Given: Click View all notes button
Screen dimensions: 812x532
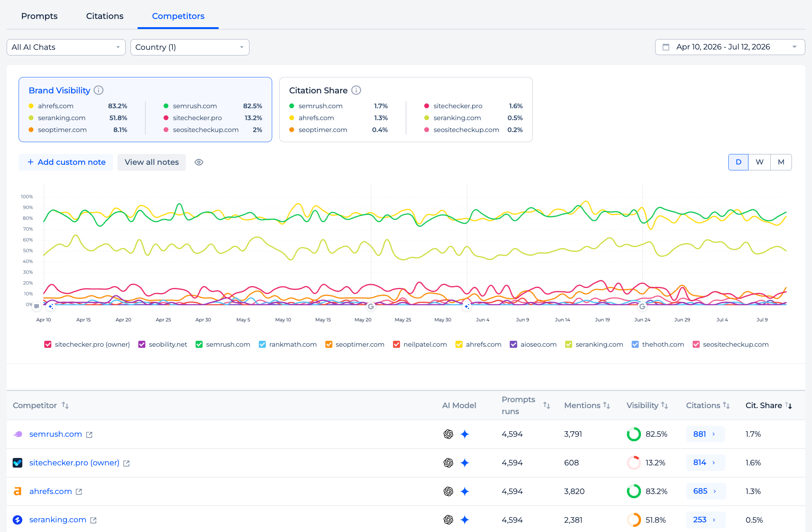Looking at the screenshot, I should [x=152, y=162].
